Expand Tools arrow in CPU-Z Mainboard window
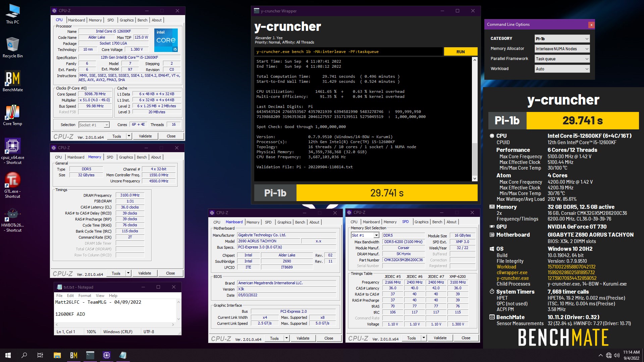This screenshot has height=362, width=644. [286, 338]
